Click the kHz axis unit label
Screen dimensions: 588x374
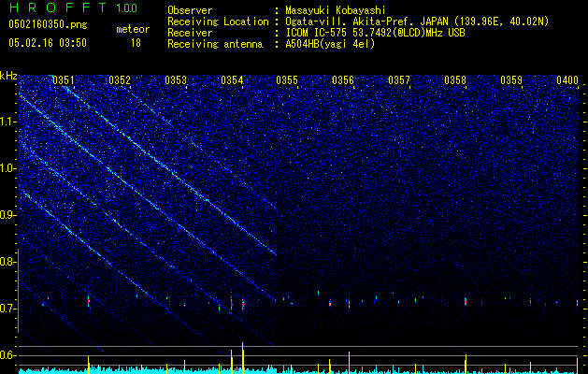point(8,76)
